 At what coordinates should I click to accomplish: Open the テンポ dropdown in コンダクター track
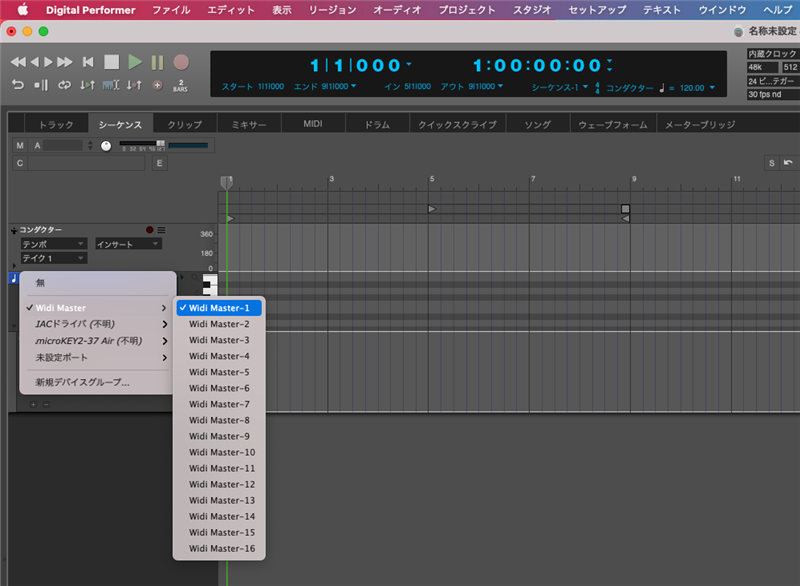53,244
